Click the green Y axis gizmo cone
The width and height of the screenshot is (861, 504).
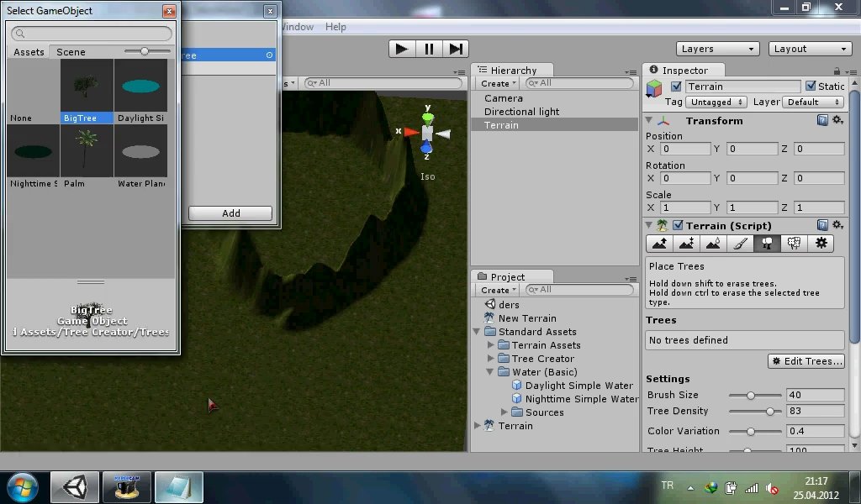point(428,118)
